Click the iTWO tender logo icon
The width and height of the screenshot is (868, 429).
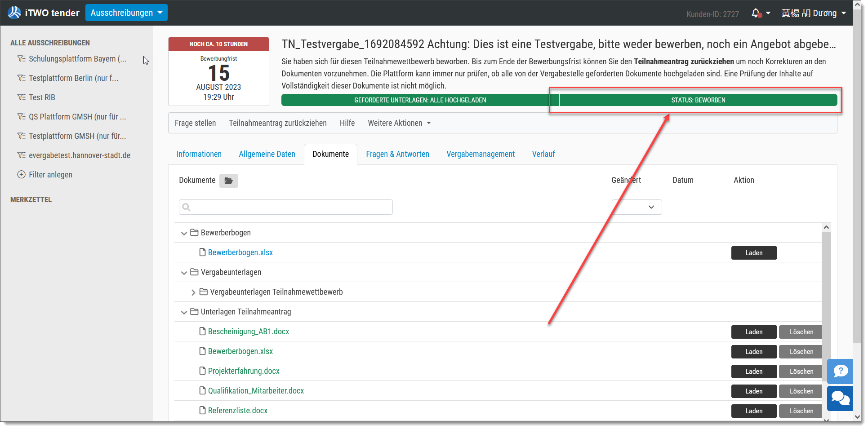14,13
